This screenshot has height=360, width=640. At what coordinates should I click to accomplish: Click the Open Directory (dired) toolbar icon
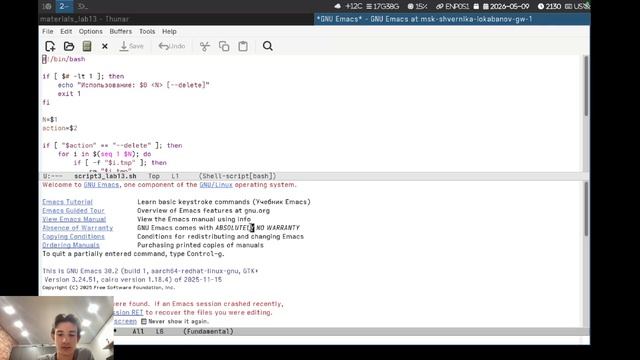click(87, 46)
